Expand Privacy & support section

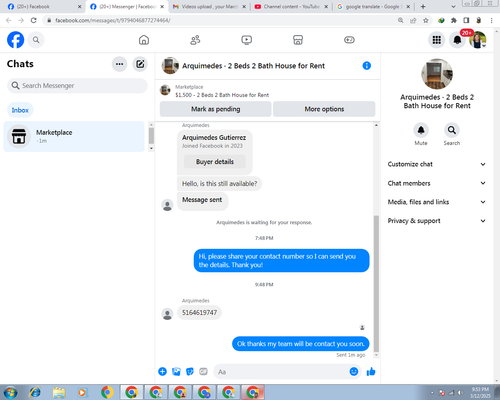click(437, 221)
